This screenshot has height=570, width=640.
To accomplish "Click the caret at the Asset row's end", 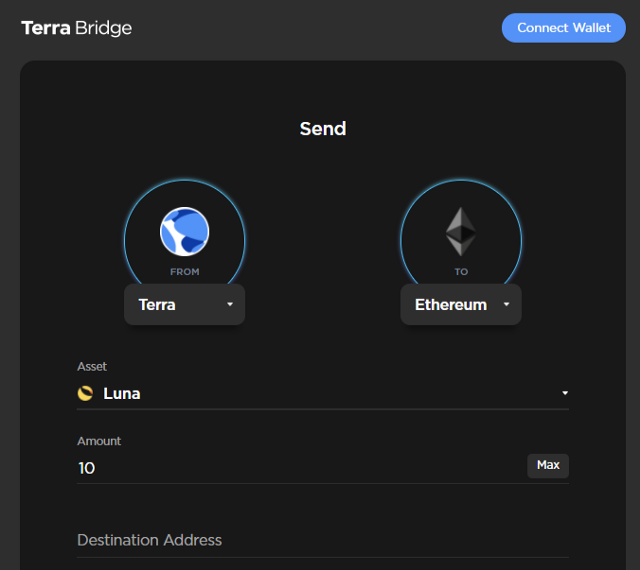I will coord(564,394).
